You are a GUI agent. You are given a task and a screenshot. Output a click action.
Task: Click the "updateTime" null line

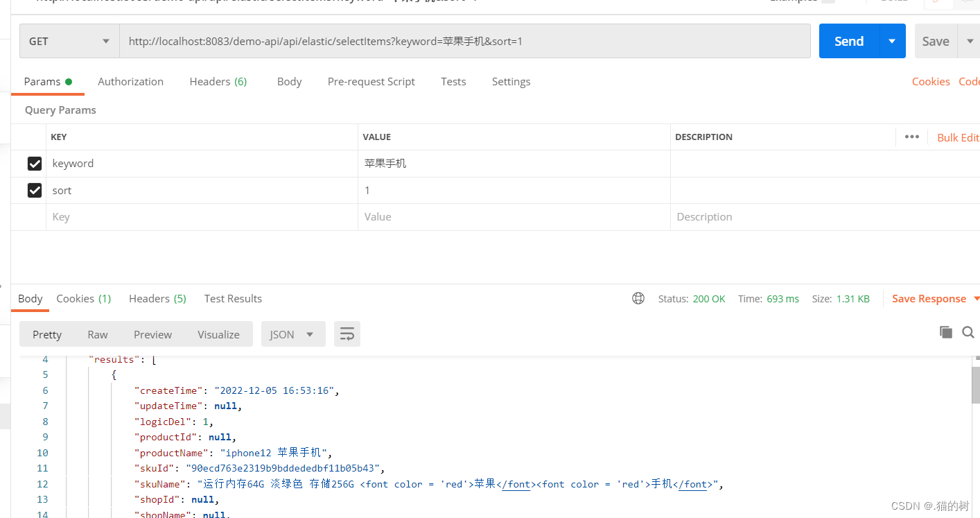[188, 406]
